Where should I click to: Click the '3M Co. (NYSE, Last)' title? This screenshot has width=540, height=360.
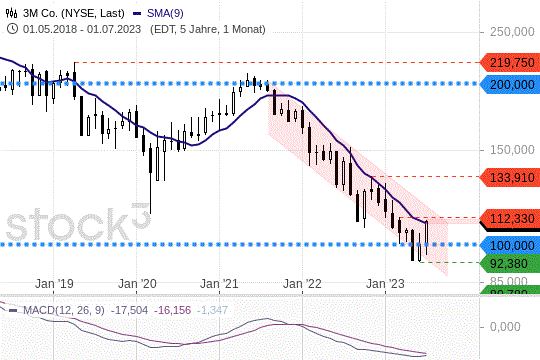[73, 13]
